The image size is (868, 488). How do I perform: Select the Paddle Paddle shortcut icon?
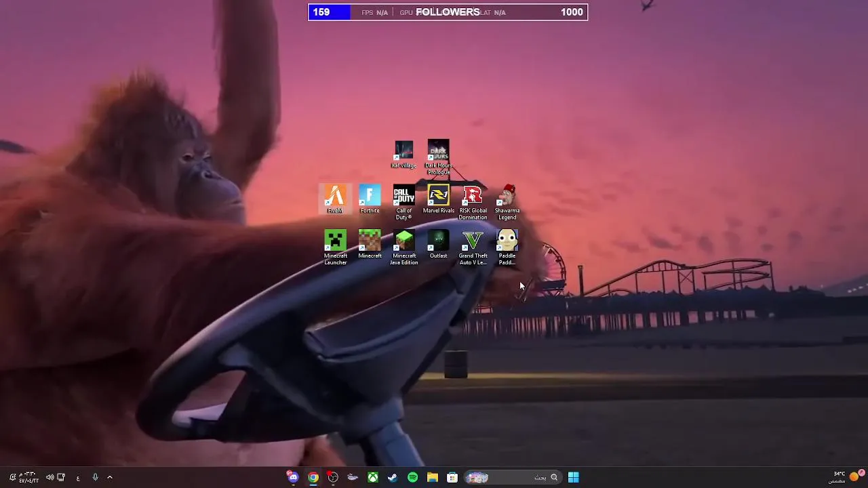click(507, 240)
